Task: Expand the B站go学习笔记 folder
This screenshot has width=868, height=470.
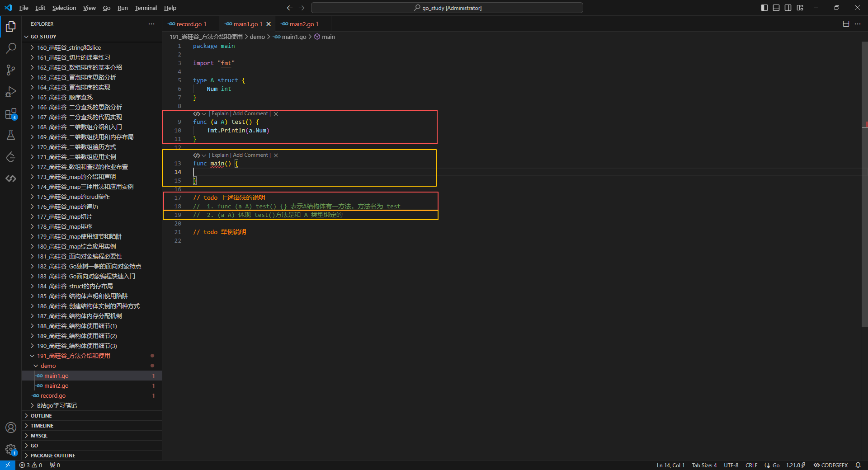Action: coord(92,405)
